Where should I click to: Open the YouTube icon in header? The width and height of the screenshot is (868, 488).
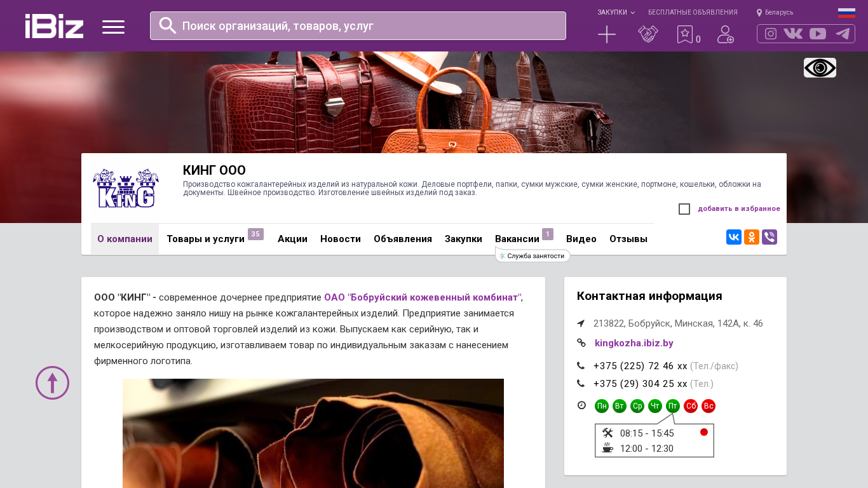click(818, 34)
